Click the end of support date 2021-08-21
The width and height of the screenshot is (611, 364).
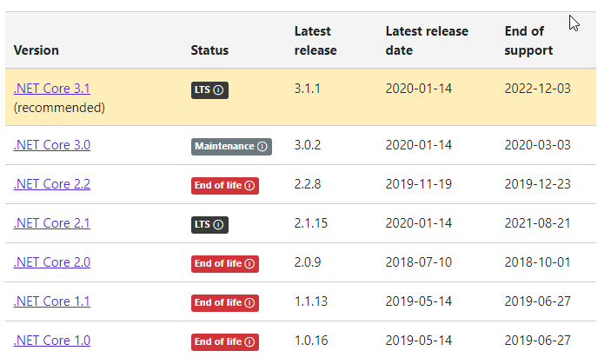tap(538, 223)
